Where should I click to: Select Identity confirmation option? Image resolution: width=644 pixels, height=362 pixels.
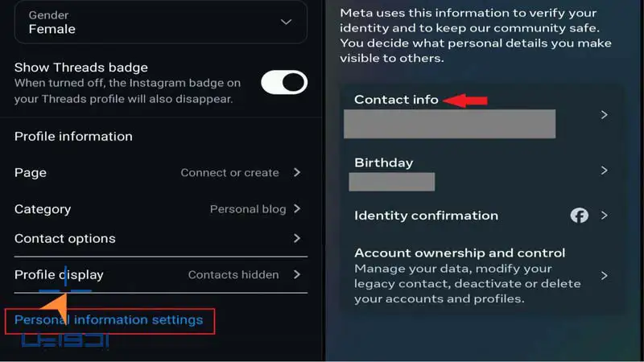[481, 216]
